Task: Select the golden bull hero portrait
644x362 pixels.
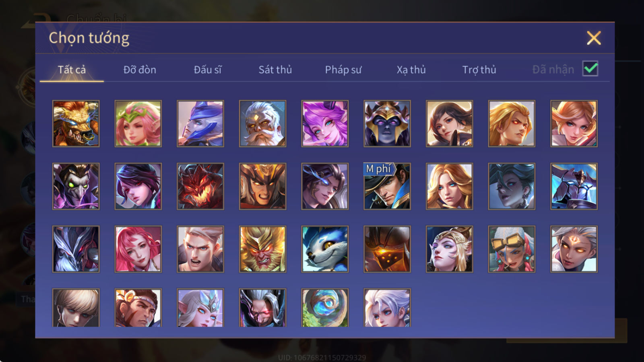Action: point(76,123)
